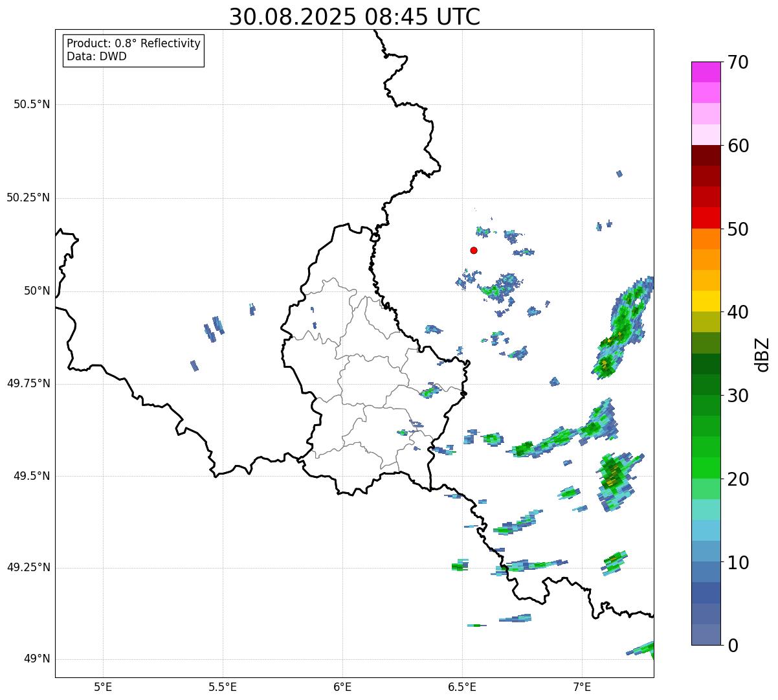The height and width of the screenshot is (700, 778).
Task: Click the "49.5°N" latitude label
Action: (32, 476)
